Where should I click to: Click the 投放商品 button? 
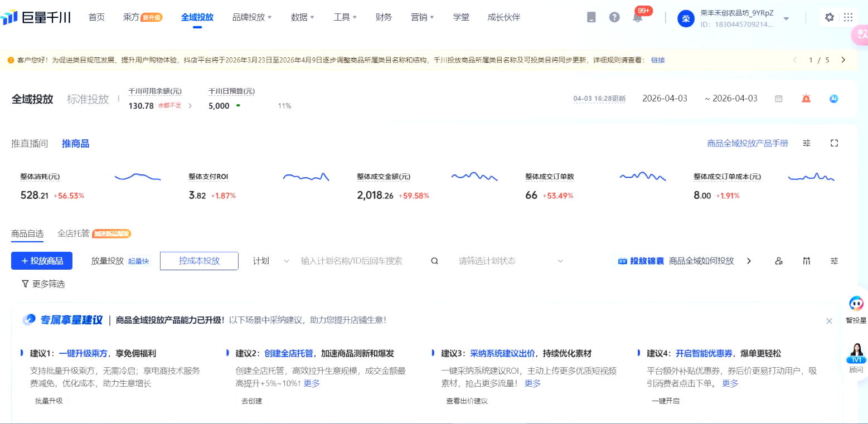42,261
